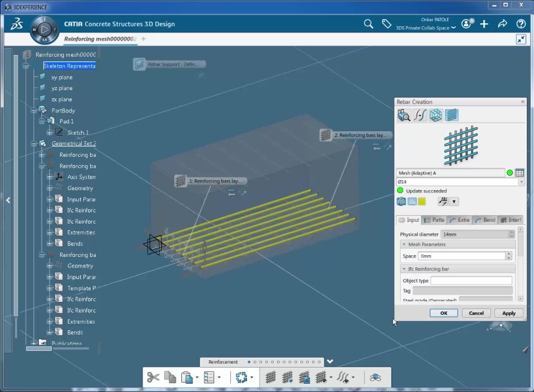The height and width of the screenshot is (392, 534).
Task: Choose the wireframe cage rebar type icon
Action: [436, 115]
